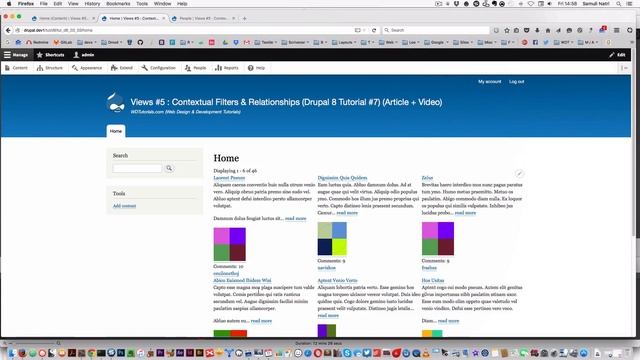
Task: Open the admin user menu
Action: click(x=84, y=55)
